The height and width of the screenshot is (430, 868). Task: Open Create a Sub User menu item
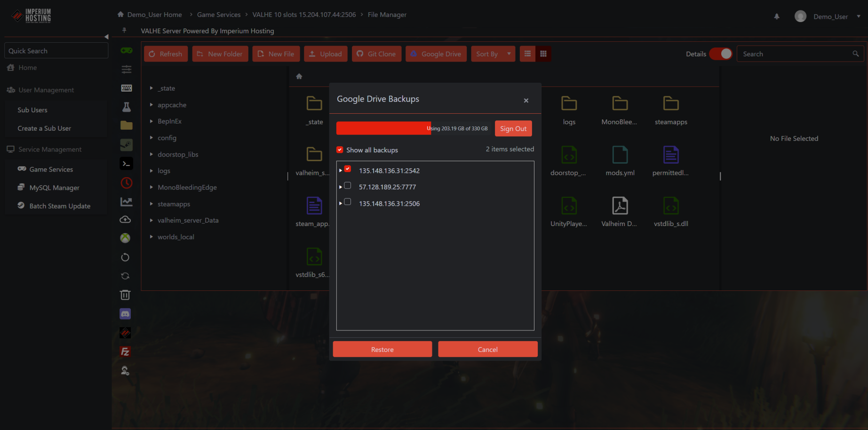pos(44,128)
